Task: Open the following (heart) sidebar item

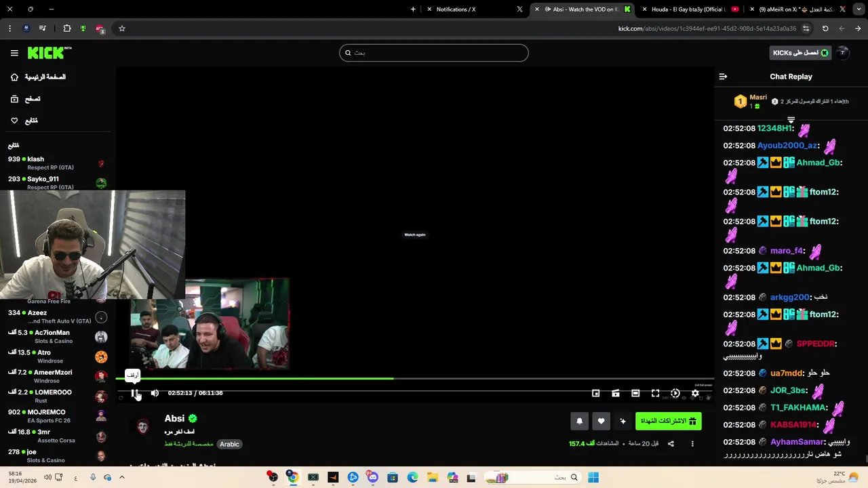Action: tap(24, 121)
